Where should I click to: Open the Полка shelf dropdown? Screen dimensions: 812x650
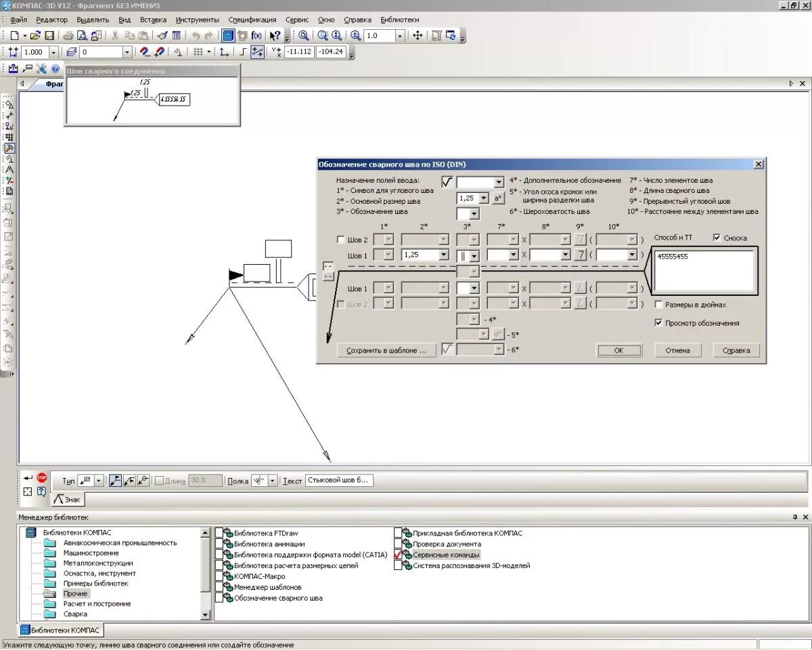coord(273,480)
